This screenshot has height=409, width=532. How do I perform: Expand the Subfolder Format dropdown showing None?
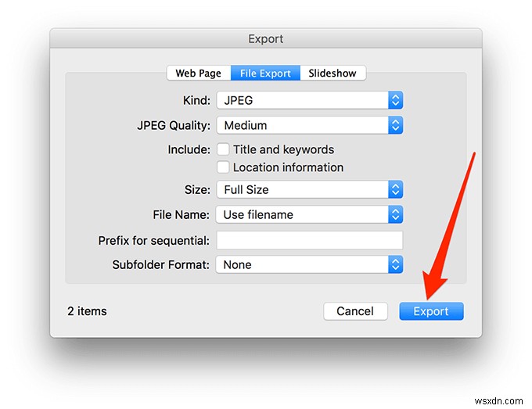click(302, 264)
